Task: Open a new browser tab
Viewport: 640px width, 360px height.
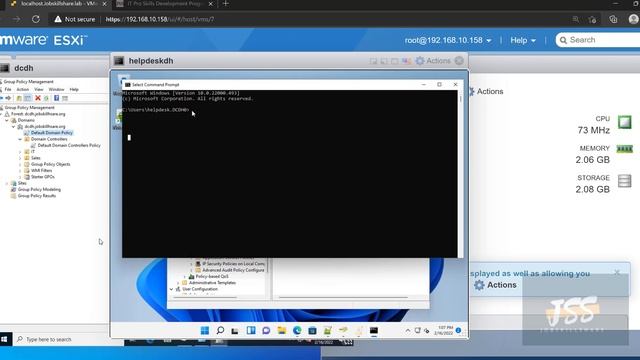Action: pos(225,4)
